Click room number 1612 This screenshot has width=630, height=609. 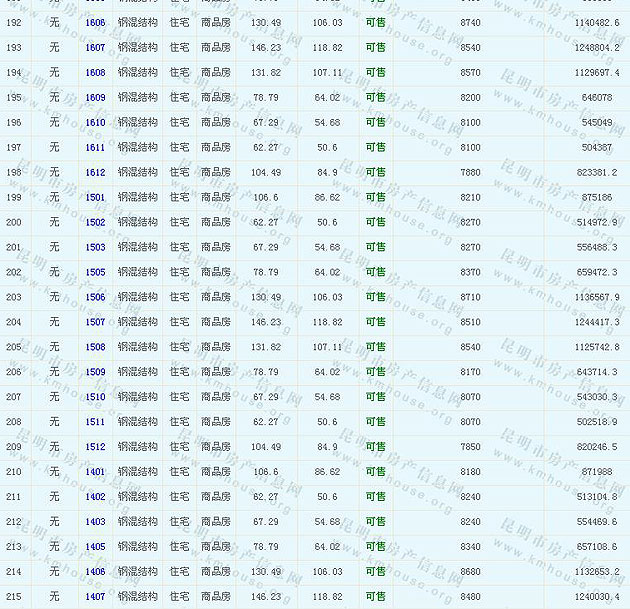point(95,172)
